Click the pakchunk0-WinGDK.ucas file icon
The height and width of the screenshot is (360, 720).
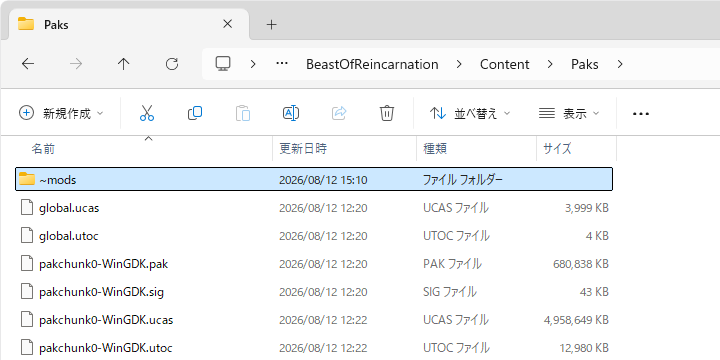28,320
